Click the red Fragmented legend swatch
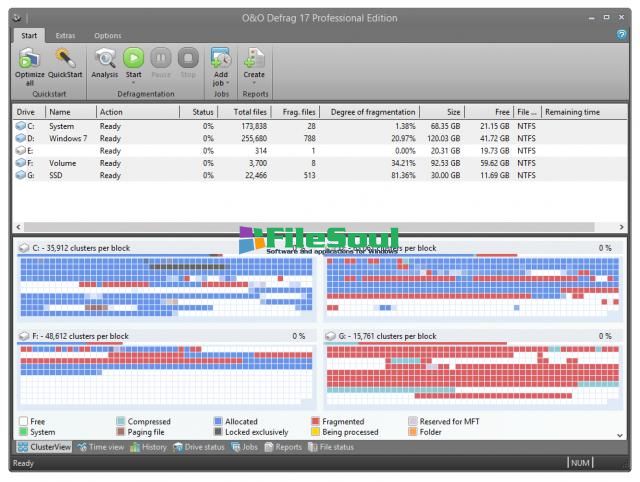The width and height of the screenshot is (640, 482). click(x=316, y=422)
